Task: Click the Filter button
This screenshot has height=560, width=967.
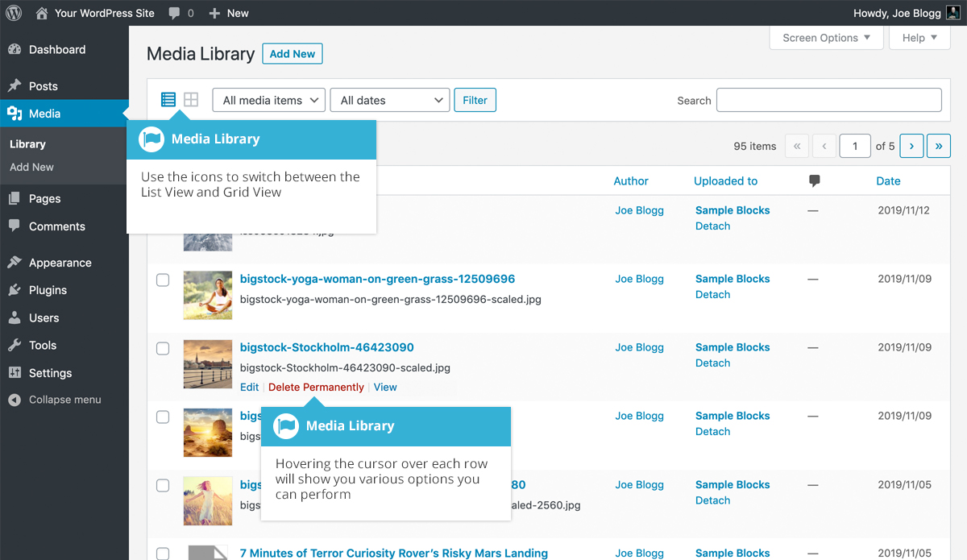Action: pos(475,100)
